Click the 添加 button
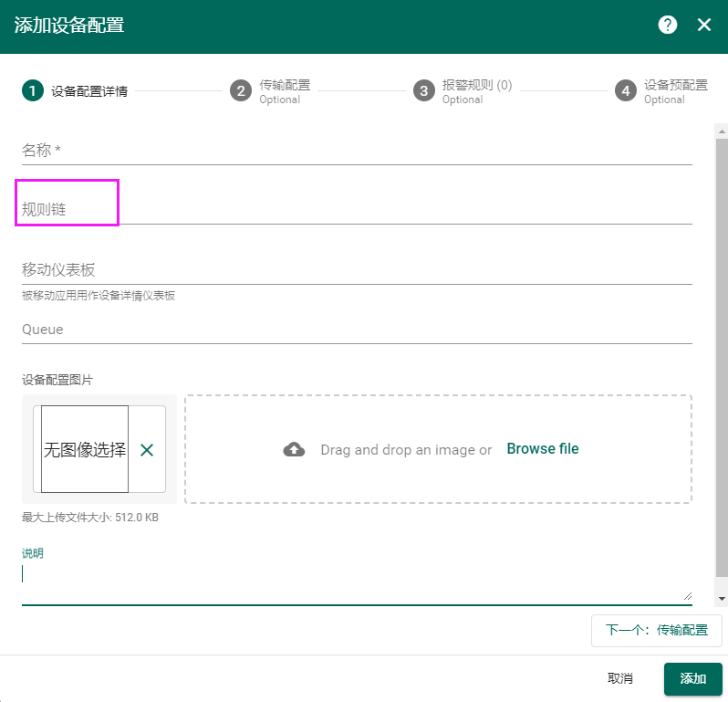 [692, 679]
